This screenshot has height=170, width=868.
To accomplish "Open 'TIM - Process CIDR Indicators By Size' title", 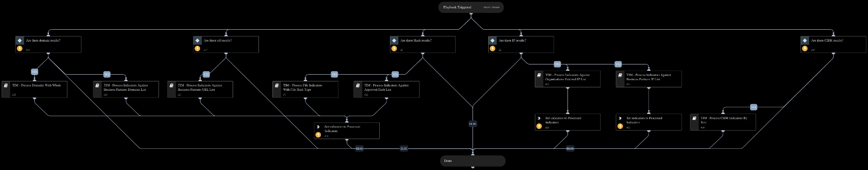I will [x=723, y=120].
